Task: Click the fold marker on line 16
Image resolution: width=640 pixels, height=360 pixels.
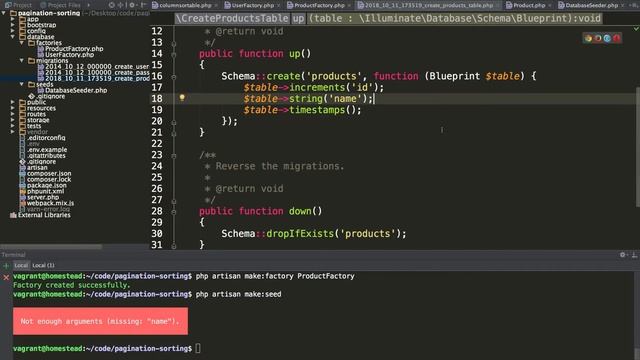Action: coord(173,77)
